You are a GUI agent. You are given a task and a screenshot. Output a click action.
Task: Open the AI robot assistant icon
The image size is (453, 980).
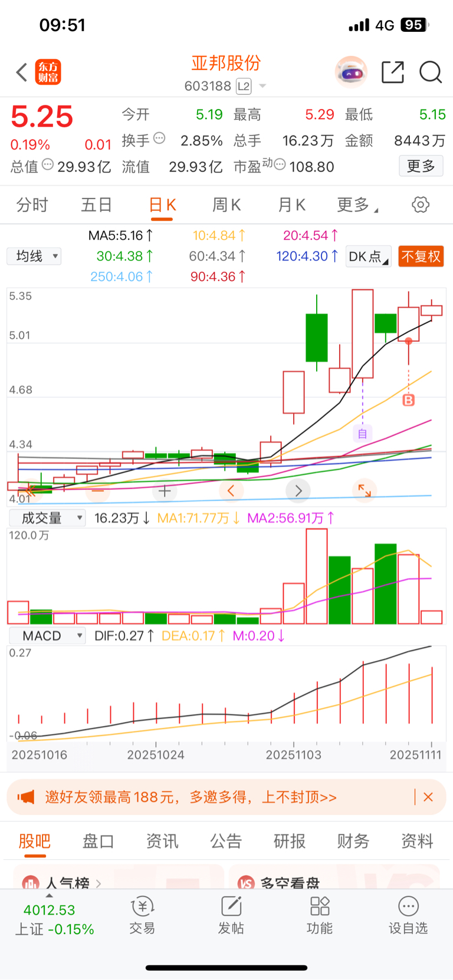point(352,72)
